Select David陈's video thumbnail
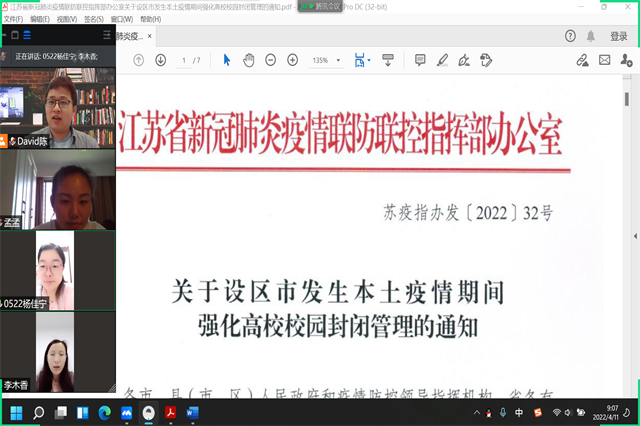This screenshot has height=426, width=640. point(57,105)
